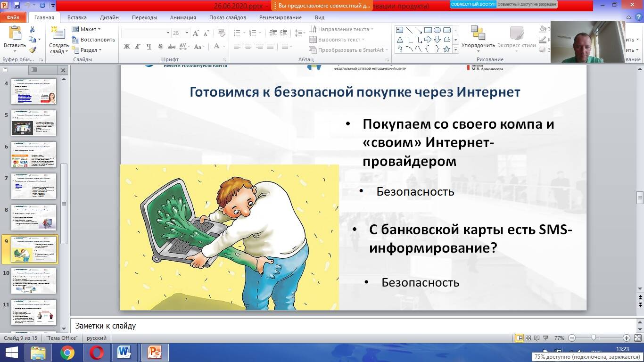Select slide 6 thumbnail with VISA logo
The width and height of the screenshot is (644, 362).
coord(34,155)
